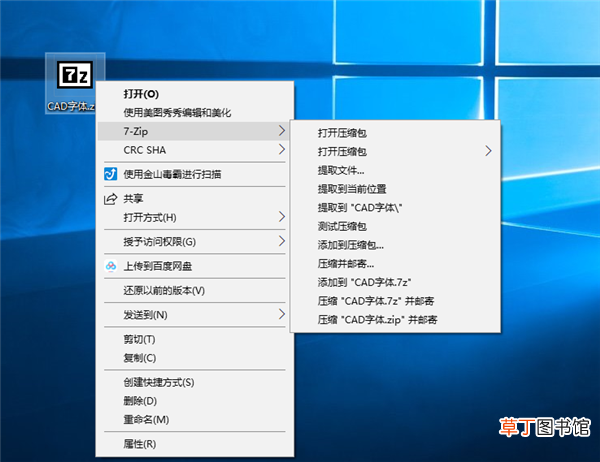Choose 压缩 "CAD字体.zip" 并邮寄
The image size is (600, 462).
(x=395, y=320)
